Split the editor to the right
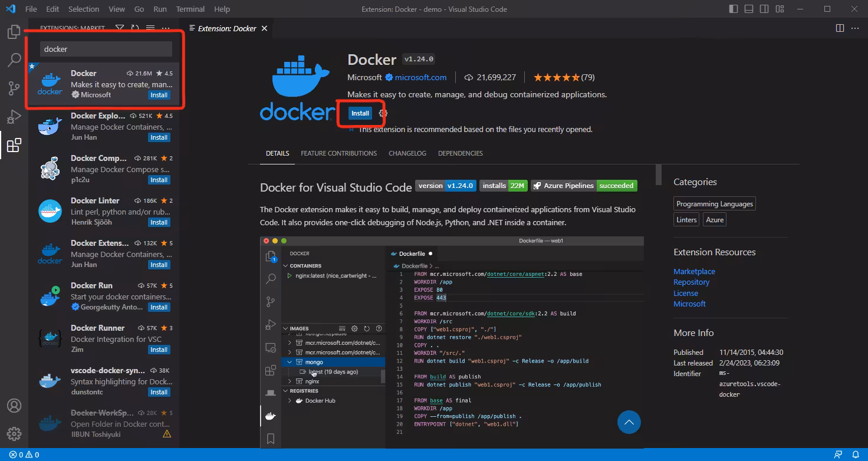868x461 pixels. 840,28
